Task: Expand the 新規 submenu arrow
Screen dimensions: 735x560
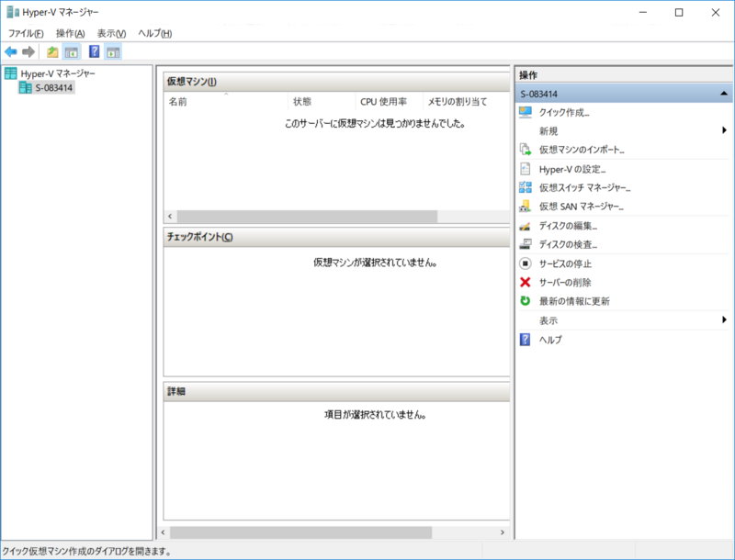Action: pos(724,130)
